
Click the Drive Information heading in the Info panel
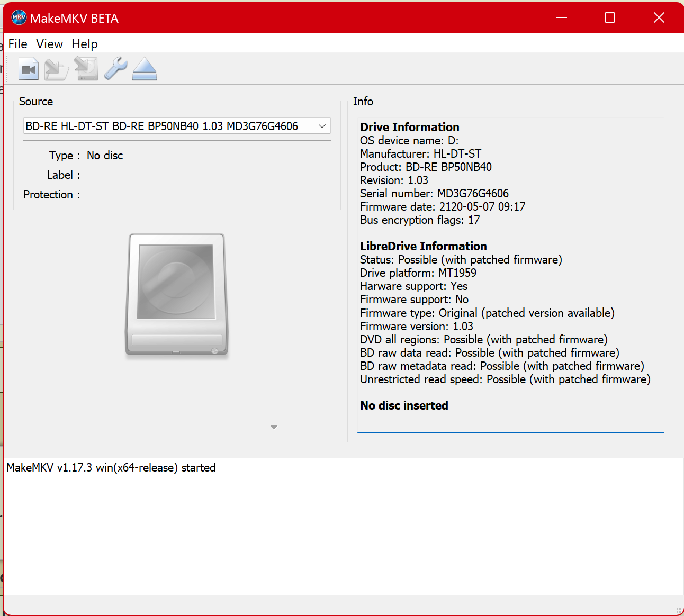coord(409,127)
